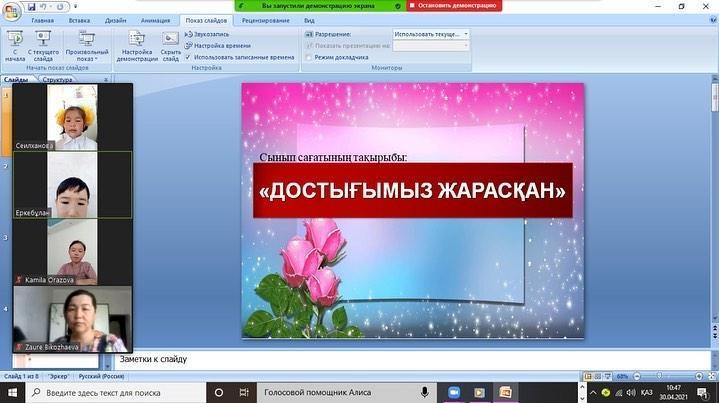719x403 pixels.
Task: Switch to Вид ribbon tab
Action: (309, 21)
